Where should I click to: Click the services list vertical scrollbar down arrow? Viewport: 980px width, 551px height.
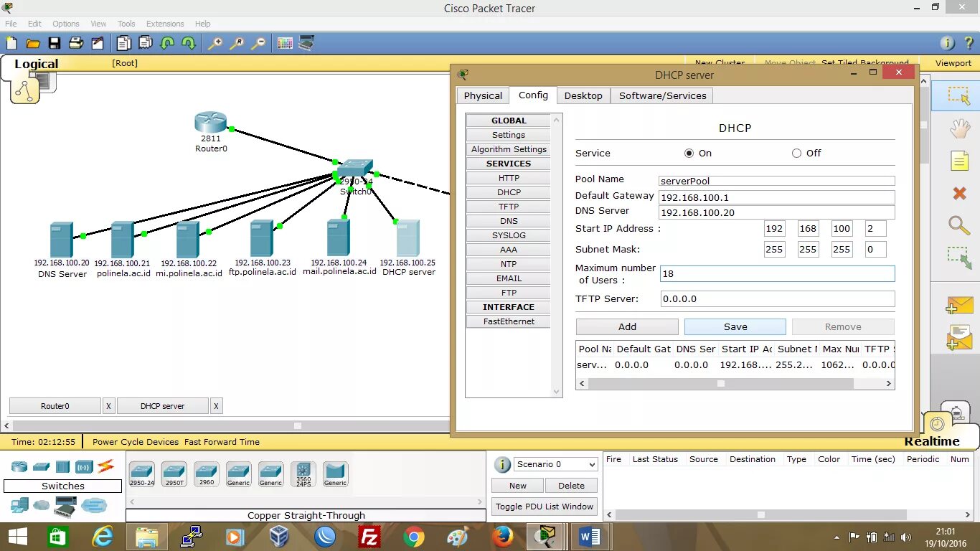pos(556,392)
